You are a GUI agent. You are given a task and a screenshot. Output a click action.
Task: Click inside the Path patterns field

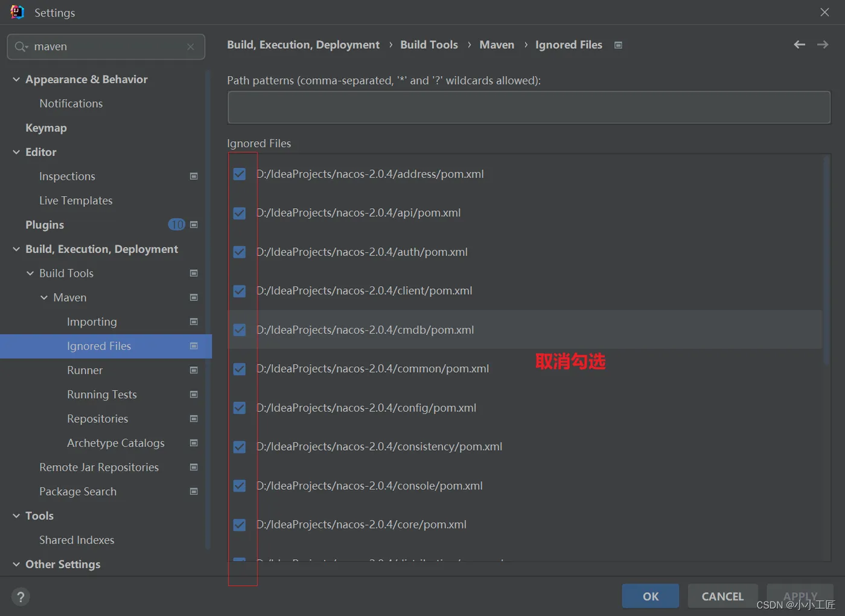tap(529, 107)
